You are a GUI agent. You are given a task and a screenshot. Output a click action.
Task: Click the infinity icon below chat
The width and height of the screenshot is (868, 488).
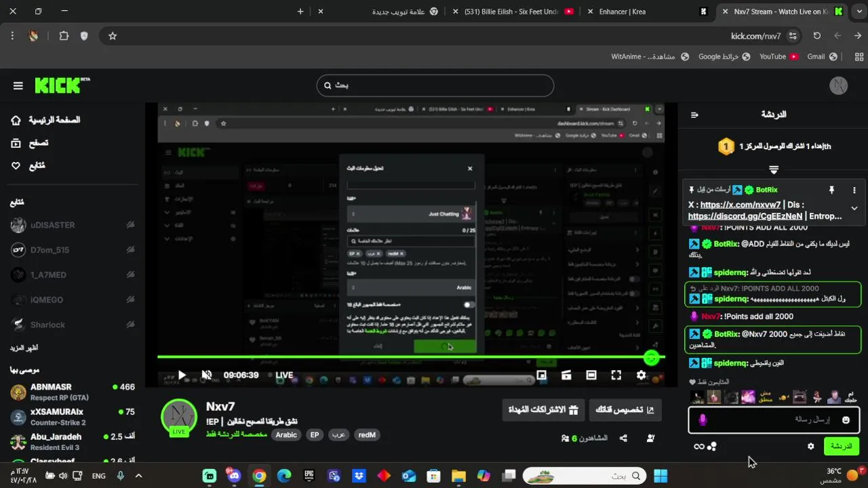699,447
